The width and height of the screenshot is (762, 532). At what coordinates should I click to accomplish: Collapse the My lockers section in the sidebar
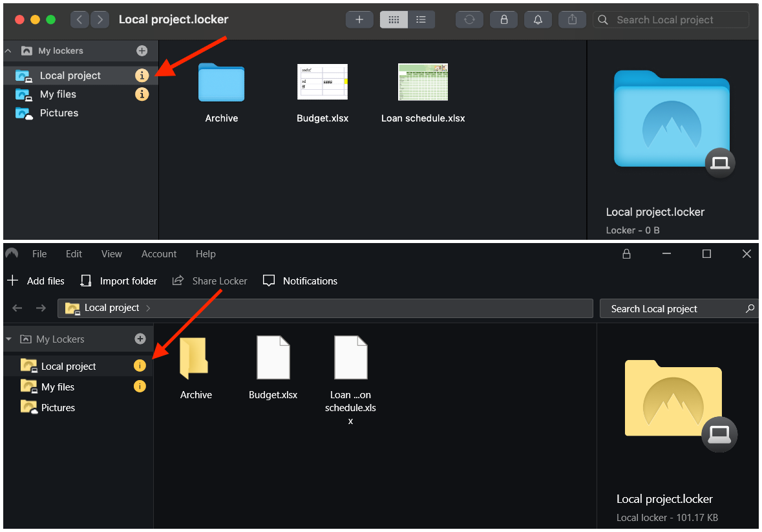(x=7, y=50)
